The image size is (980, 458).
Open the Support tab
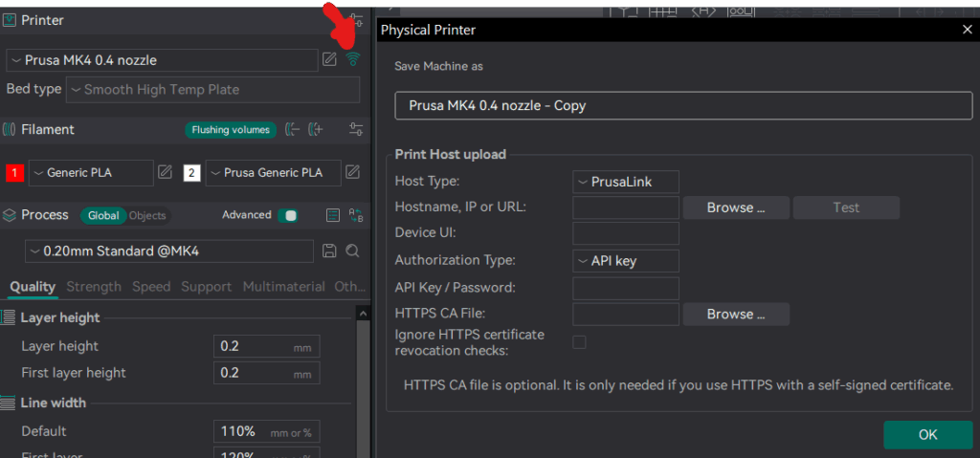point(206,287)
